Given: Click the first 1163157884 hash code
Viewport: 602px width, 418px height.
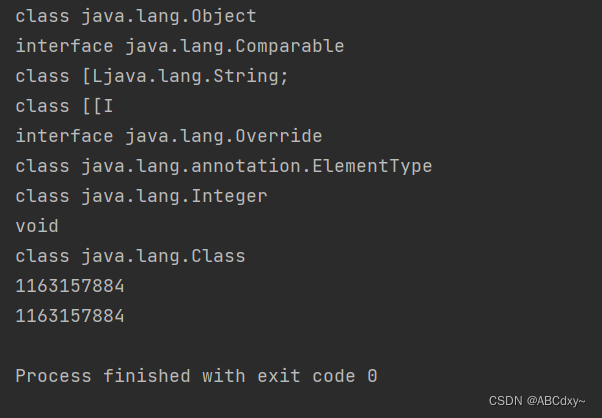Looking at the screenshot, I should tap(70, 286).
